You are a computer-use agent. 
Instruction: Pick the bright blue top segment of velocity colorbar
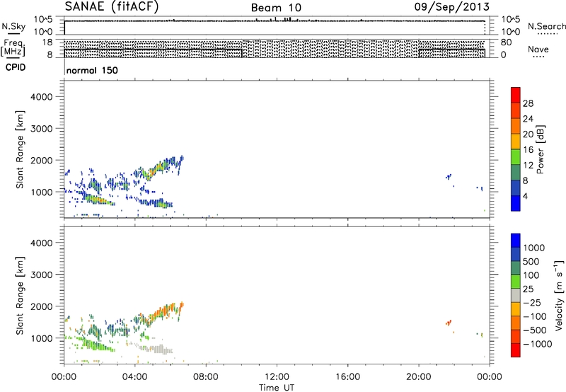[x=516, y=241]
